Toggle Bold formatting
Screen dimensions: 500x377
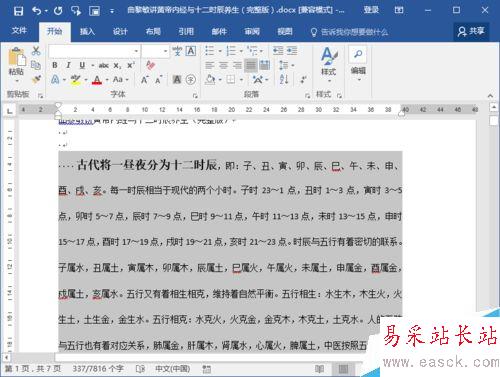[55, 65]
